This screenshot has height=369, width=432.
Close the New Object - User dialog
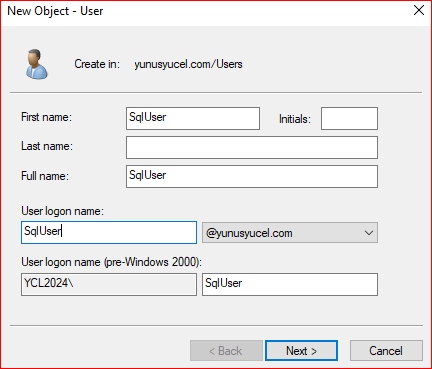coord(419,10)
